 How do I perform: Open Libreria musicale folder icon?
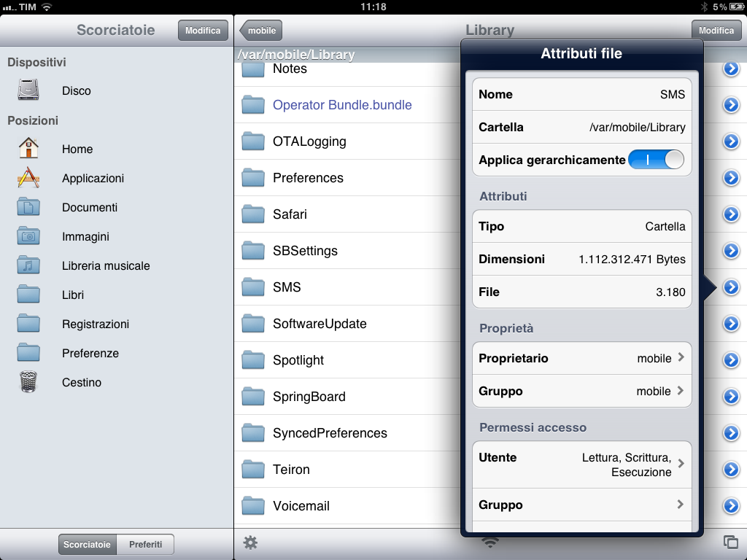[28, 265]
